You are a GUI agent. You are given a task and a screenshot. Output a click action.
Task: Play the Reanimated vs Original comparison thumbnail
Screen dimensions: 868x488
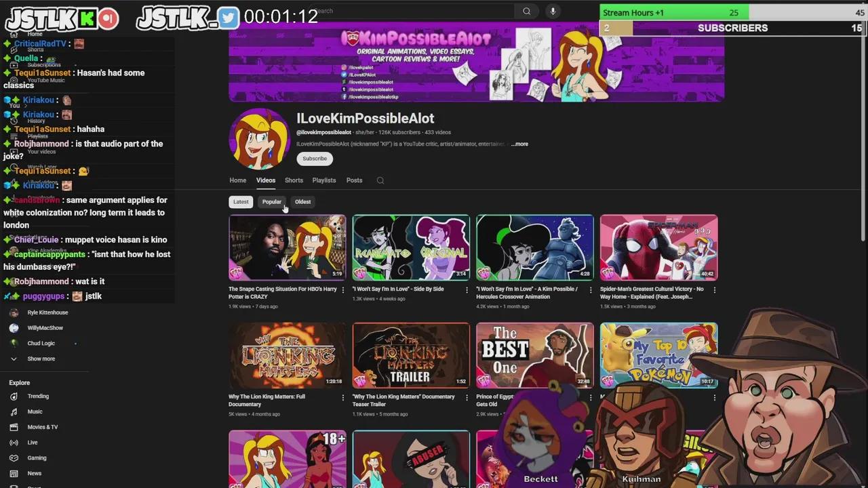click(411, 247)
